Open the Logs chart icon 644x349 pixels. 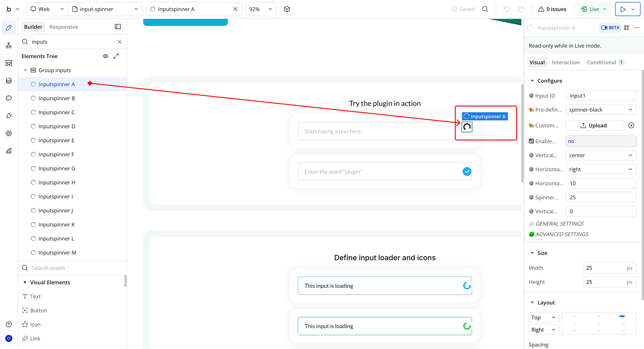(9, 151)
